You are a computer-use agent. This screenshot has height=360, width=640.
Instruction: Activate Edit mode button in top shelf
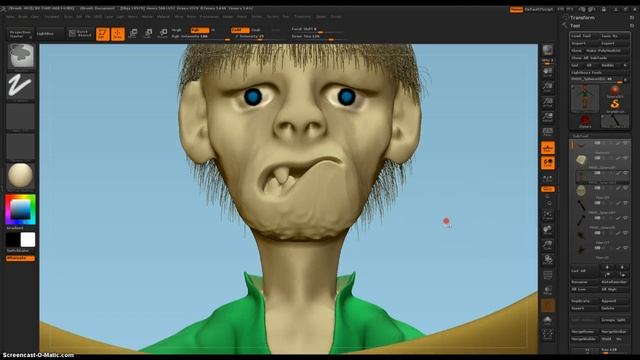pyautogui.click(x=102, y=34)
